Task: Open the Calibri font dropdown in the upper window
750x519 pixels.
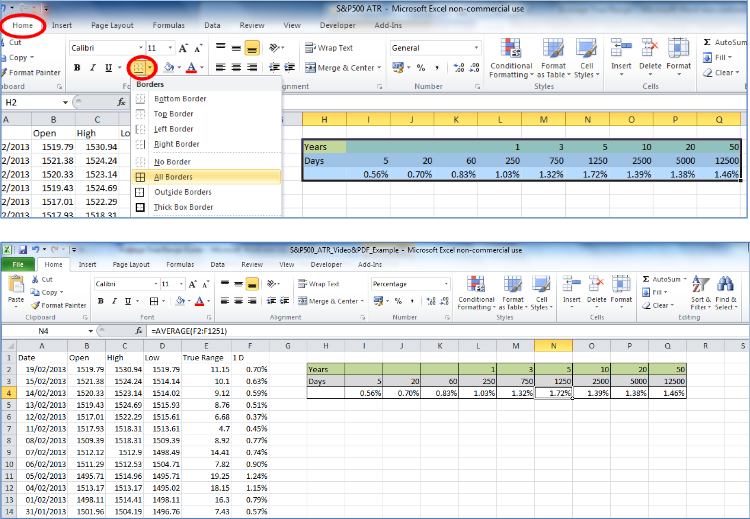Action: [x=138, y=48]
